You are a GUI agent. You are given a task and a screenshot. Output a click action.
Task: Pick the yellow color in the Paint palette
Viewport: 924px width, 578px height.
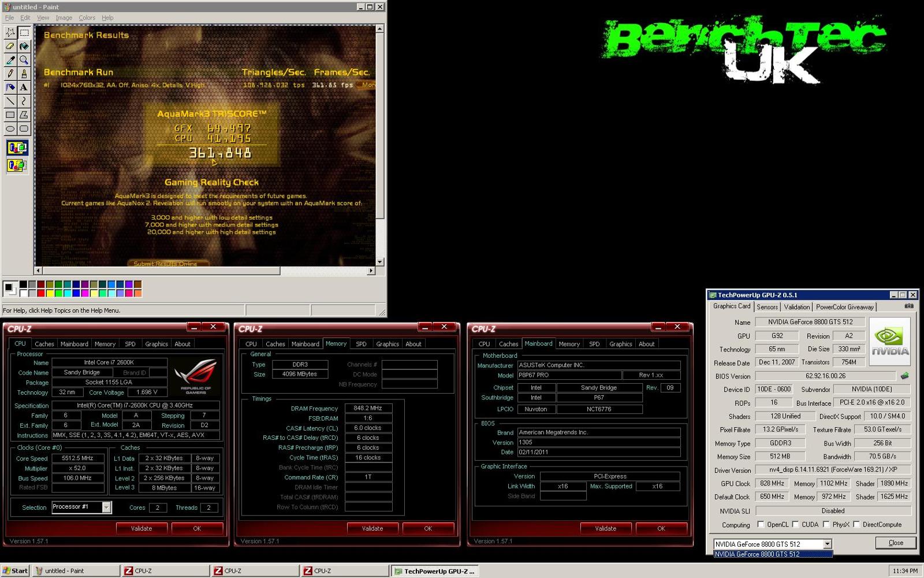(50, 292)
